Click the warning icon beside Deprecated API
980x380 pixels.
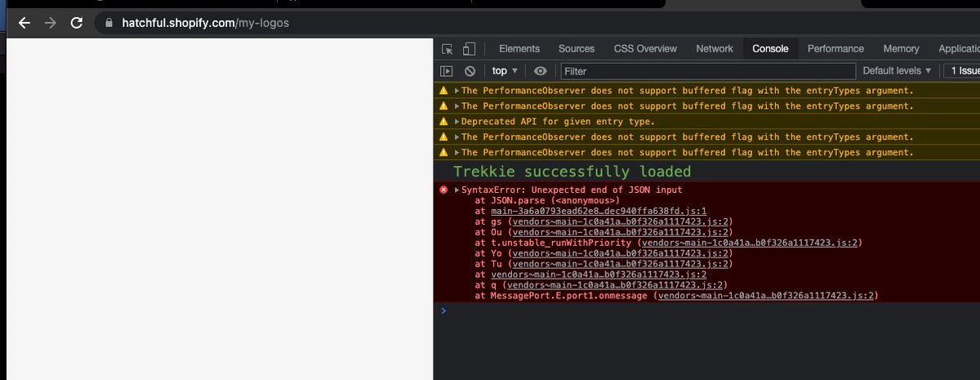(x=444, y=122)
